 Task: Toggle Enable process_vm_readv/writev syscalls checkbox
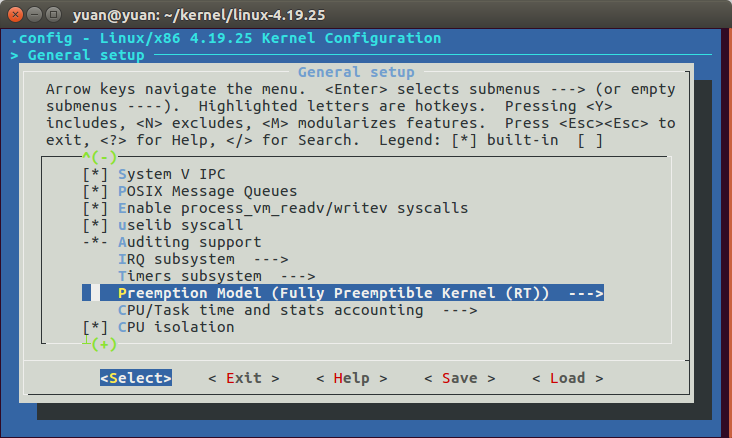tap(95, 208)
